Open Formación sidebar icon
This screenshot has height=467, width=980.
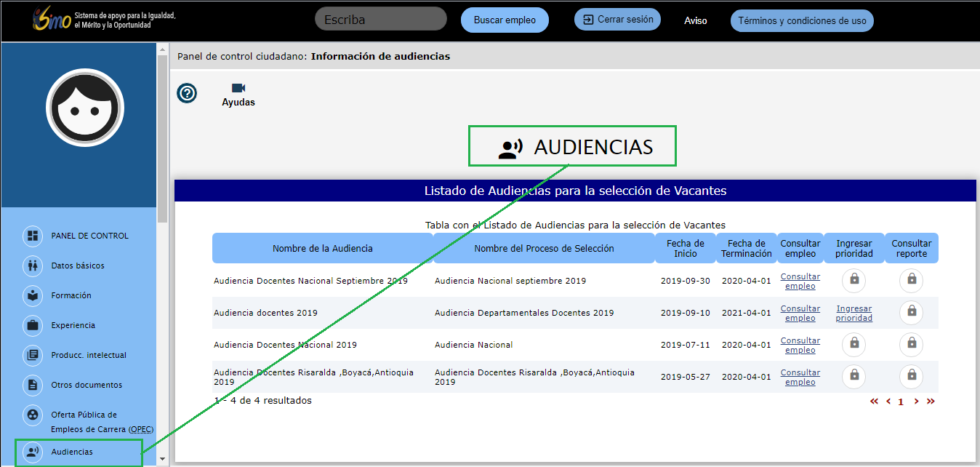tap(33, 295)
